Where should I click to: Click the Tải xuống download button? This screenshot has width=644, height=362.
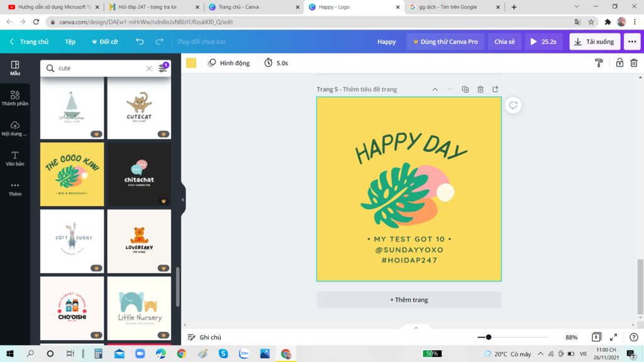594,41
